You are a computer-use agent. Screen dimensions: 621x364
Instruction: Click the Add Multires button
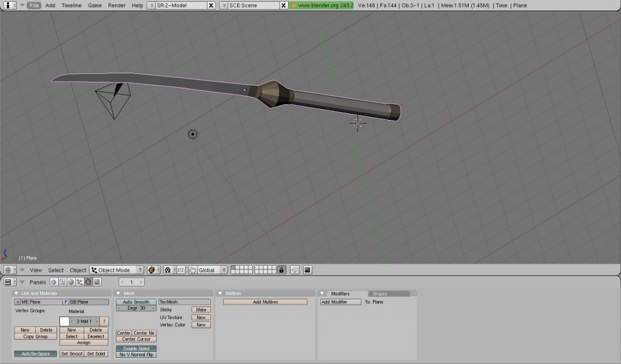265,302
